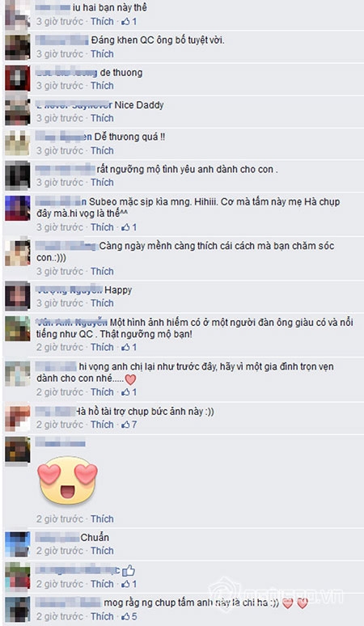
Task: Click thumbs-up emoticon in the comment text
Action: (129, 571)
